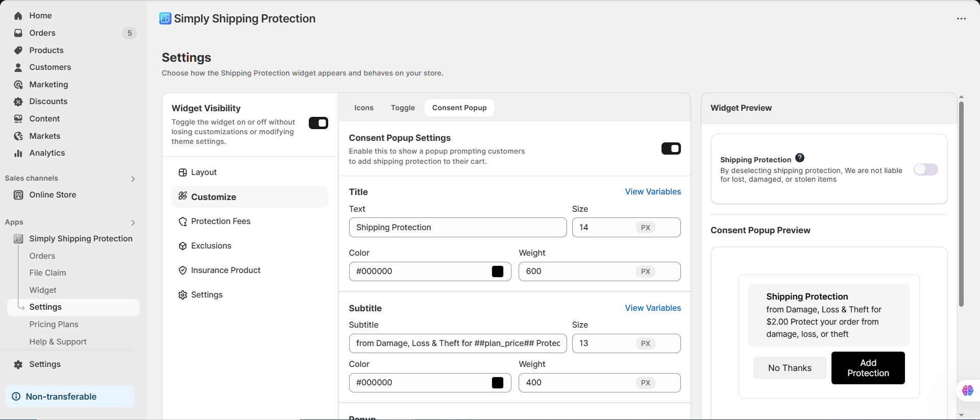Enable Shipping Protection toggle in widget preview

(x=925, y=169)
